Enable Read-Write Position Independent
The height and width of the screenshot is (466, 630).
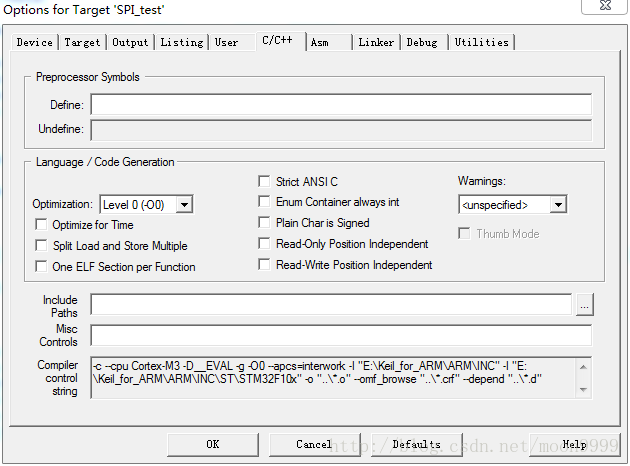point(265,265)
